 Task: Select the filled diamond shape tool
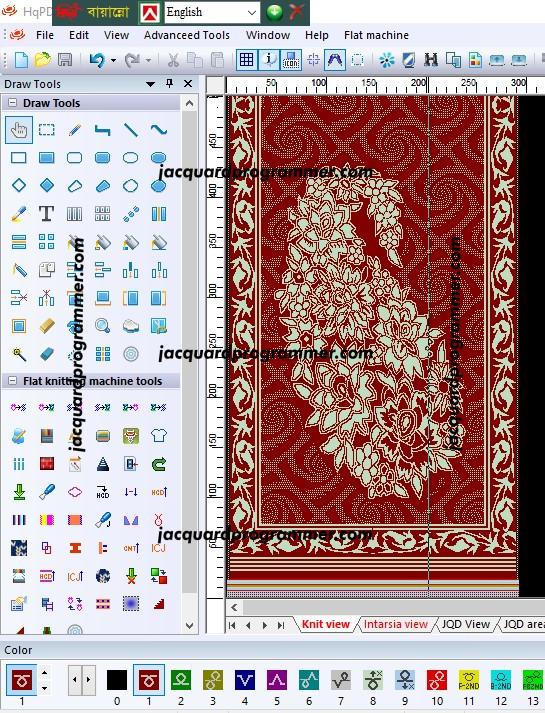click(46, 186)
